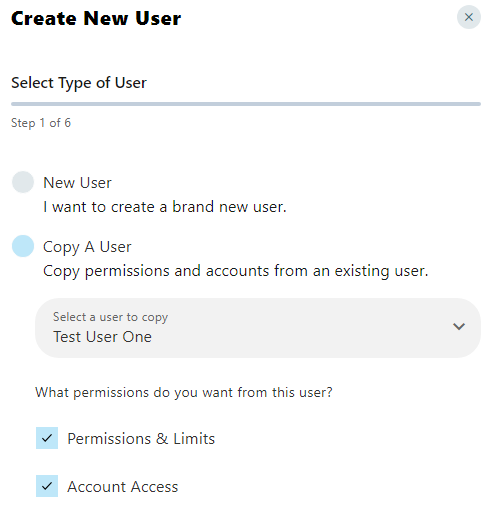Click the Step 1 of 6 indicator
485x509 pixels.
tap(41, 123)
